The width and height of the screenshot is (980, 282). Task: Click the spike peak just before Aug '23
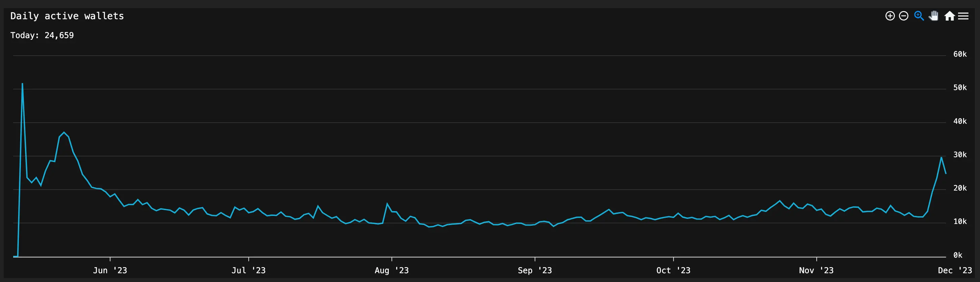pyautogui.click(x=387, y=204)
